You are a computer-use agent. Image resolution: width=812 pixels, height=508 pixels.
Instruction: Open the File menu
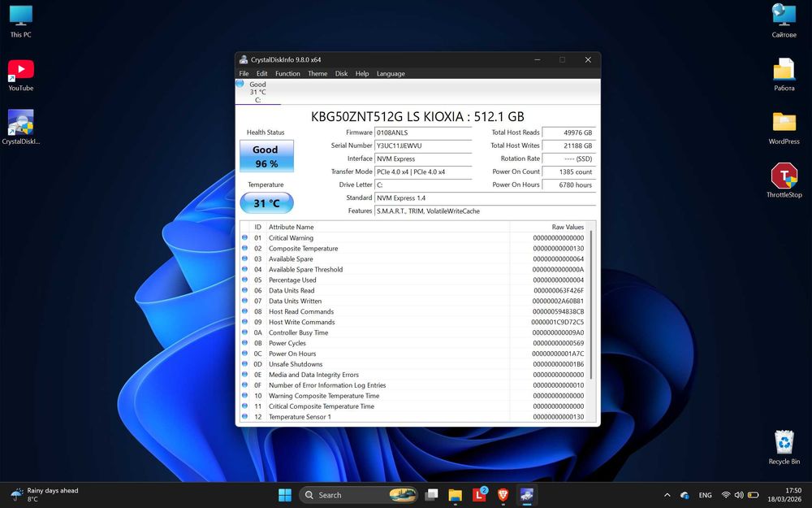click(244, 74)
